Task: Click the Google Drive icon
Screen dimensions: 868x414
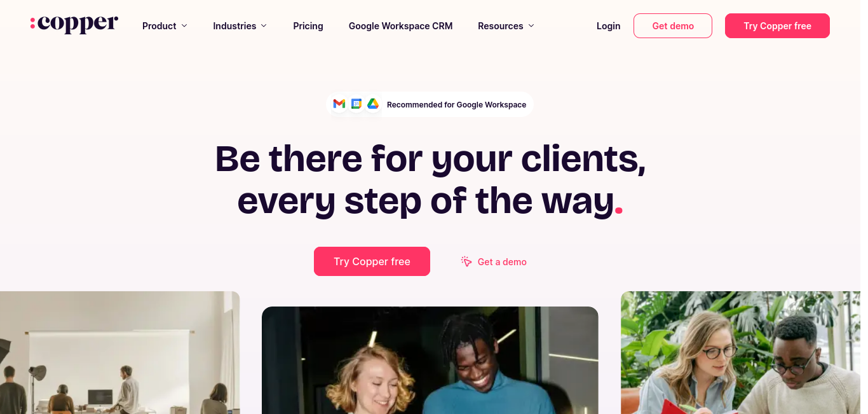Action: tap(373, 104)
